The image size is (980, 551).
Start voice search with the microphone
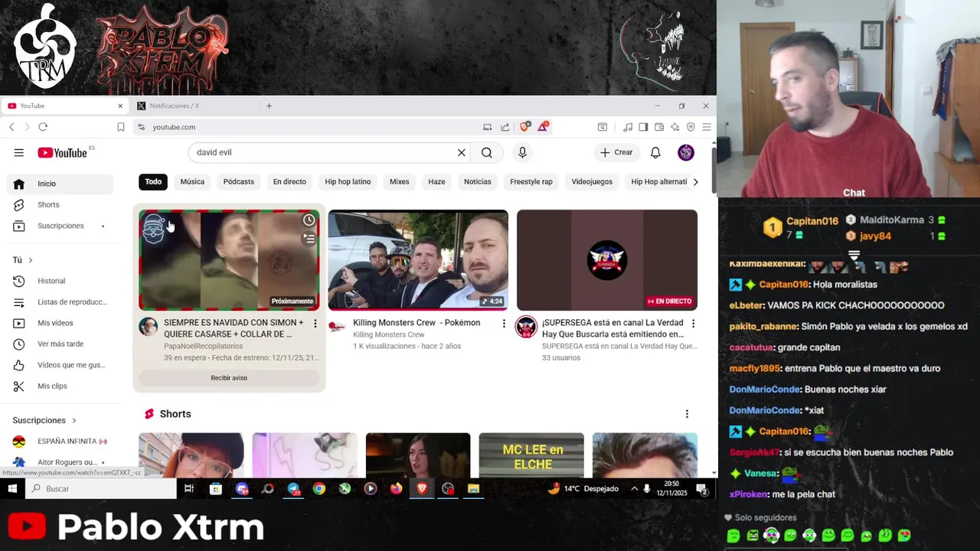coord(522,152)
